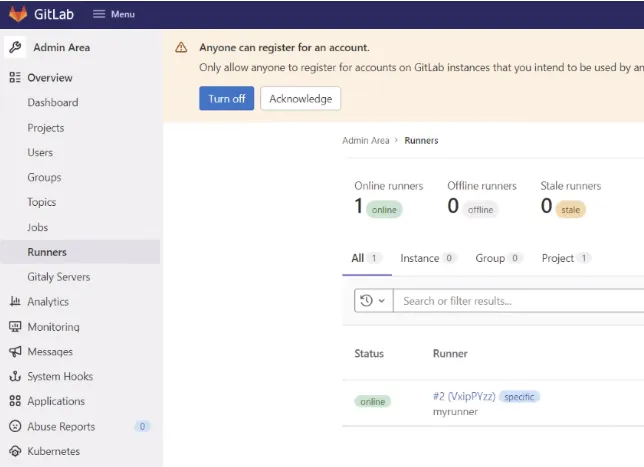Click the GitLab fox logo
Viewport: 644px width, 467px height.
pyautogui.click(x=18, y=14)
